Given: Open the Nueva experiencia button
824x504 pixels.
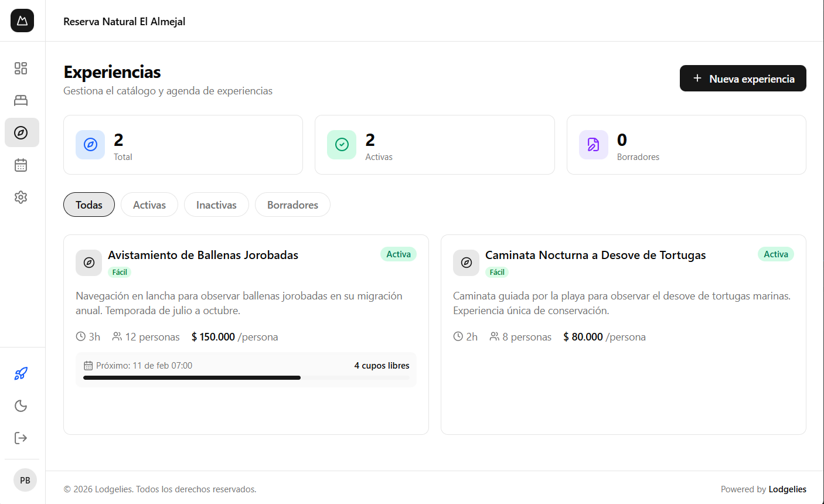Looking at the screenshot, I should (743, 78).
